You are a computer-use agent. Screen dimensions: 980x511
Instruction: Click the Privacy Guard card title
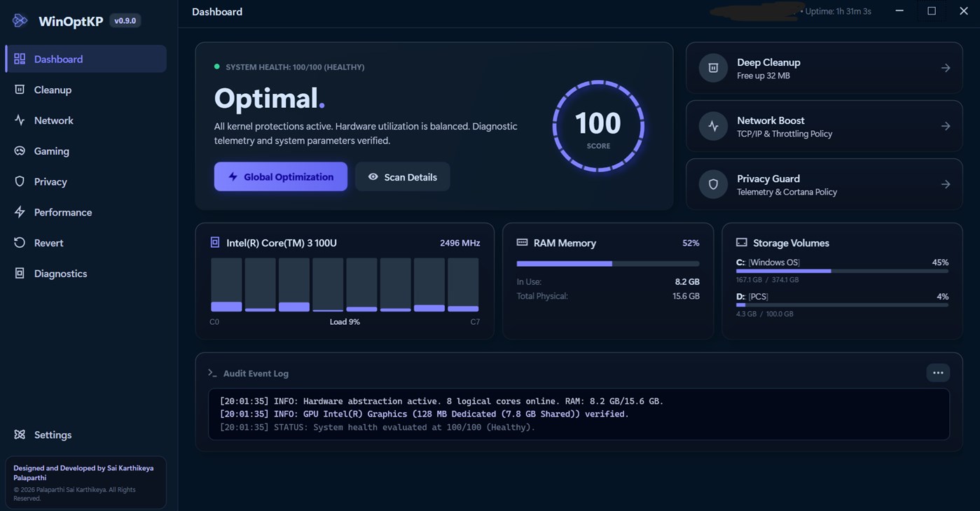pyautogui.click(x=768, y=178)
